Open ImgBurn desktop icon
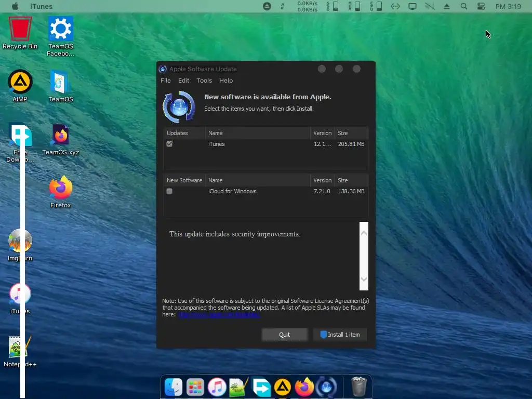This screenshot has width=532, height=399. pyautogui.click(x=20, y=241)
